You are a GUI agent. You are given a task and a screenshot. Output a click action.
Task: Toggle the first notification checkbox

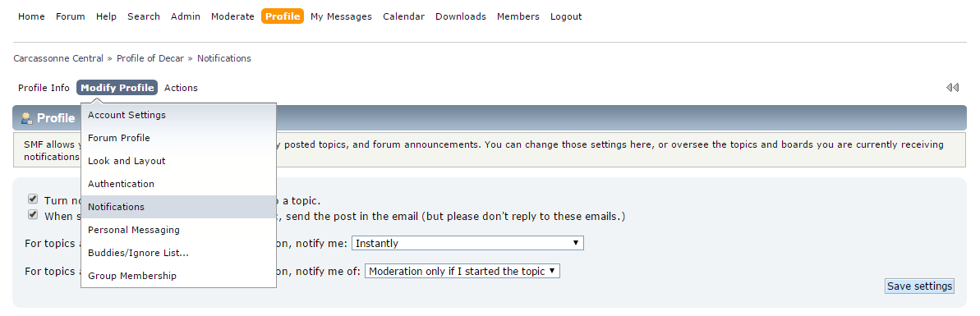33,199
